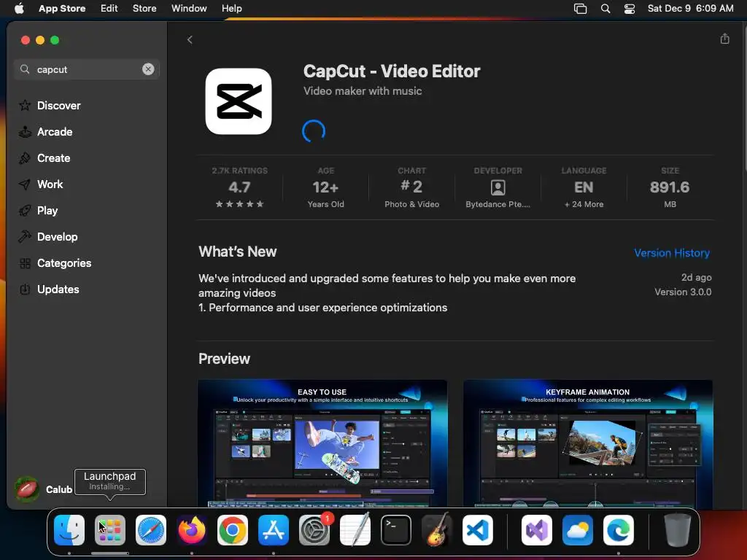Open the Apple menu

(x=19, y=8)
